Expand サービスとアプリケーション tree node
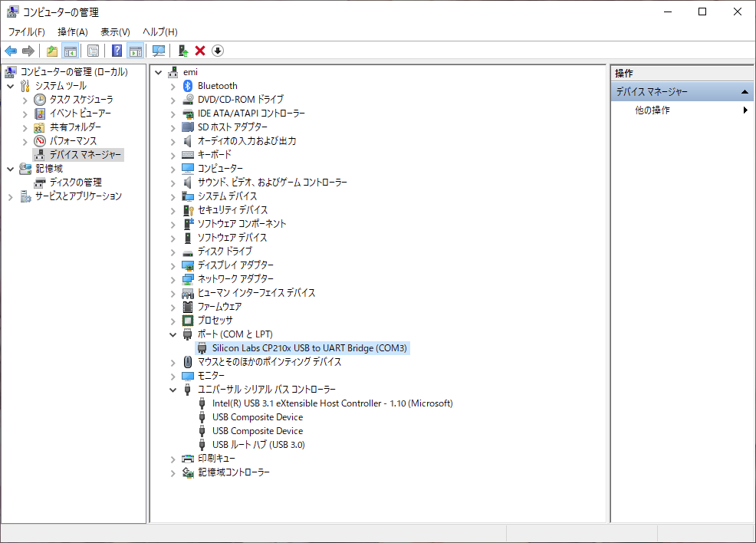756x543 pixels. [11, 197]
